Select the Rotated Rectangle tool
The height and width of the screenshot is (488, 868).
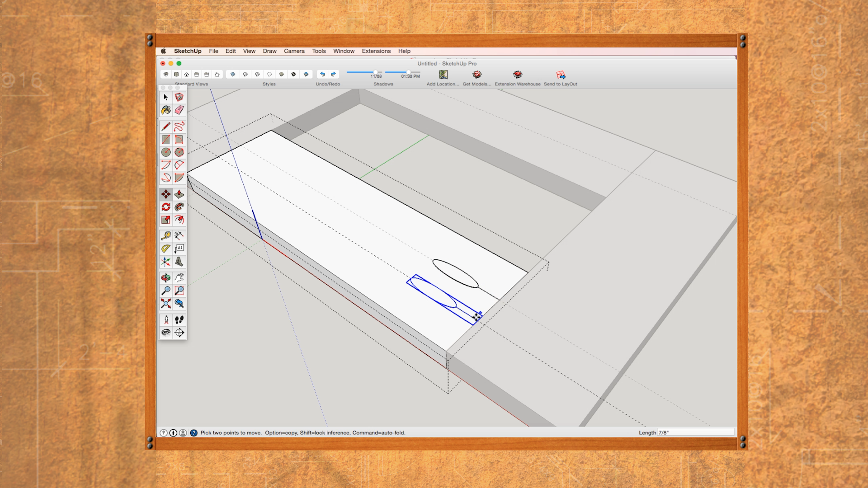pyautogui.click(x=179, y=140)
